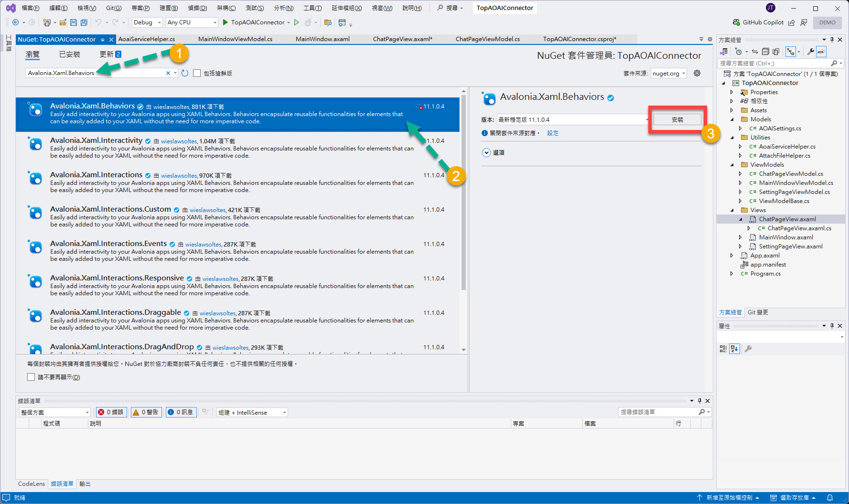Image resolution: width=849 pixels, height=504 pixels.
Task: Click the hot reload flame icon
Action: point(308,22)
